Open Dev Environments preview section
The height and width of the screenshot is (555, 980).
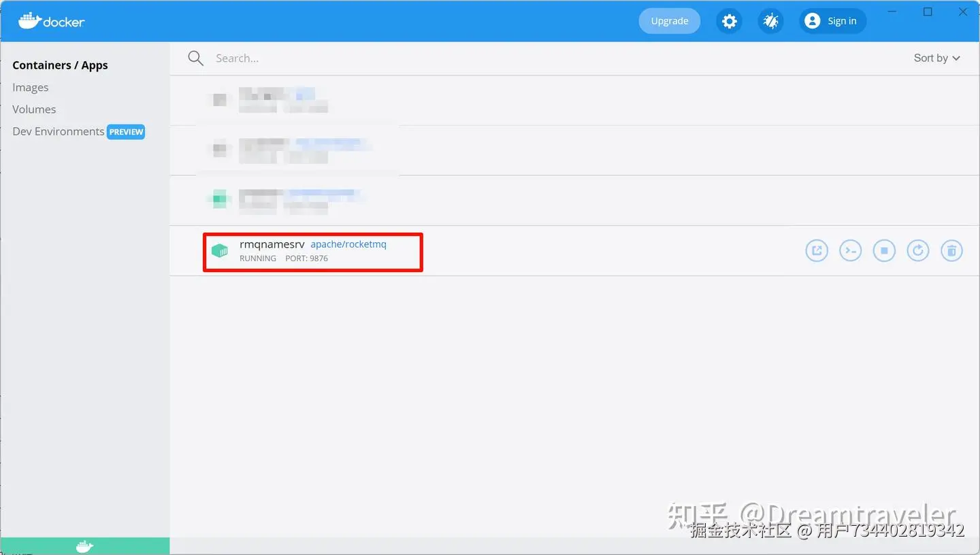[59, 131]
